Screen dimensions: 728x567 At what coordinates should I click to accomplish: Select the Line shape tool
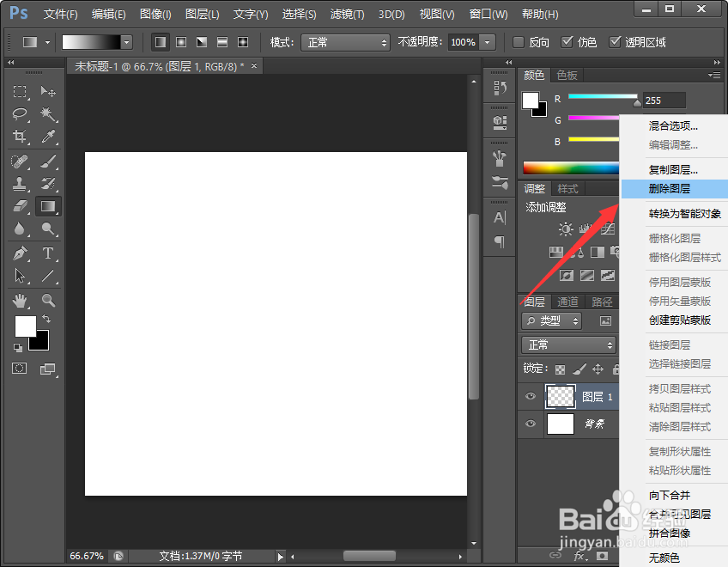[48, 276]
